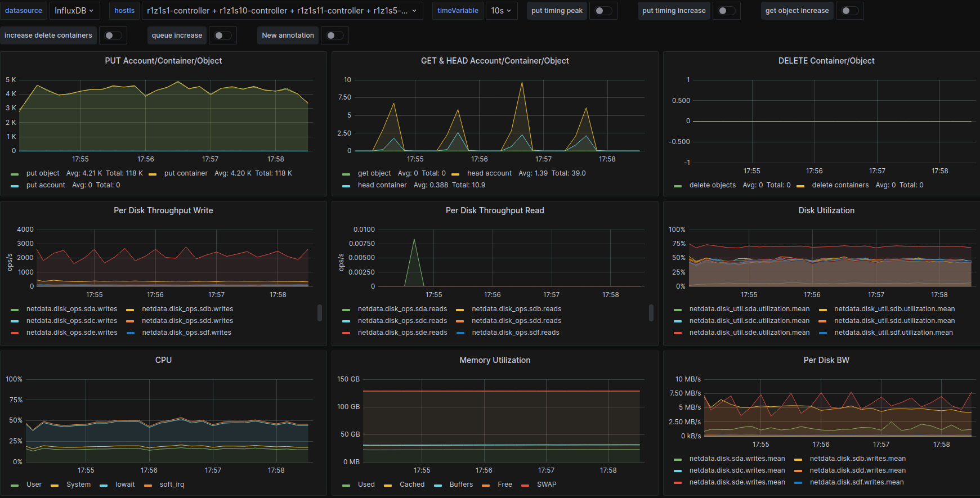Toggle the queue increase switch
The image size is (980, 498).
pyautogui.click(x=222, y=35)
